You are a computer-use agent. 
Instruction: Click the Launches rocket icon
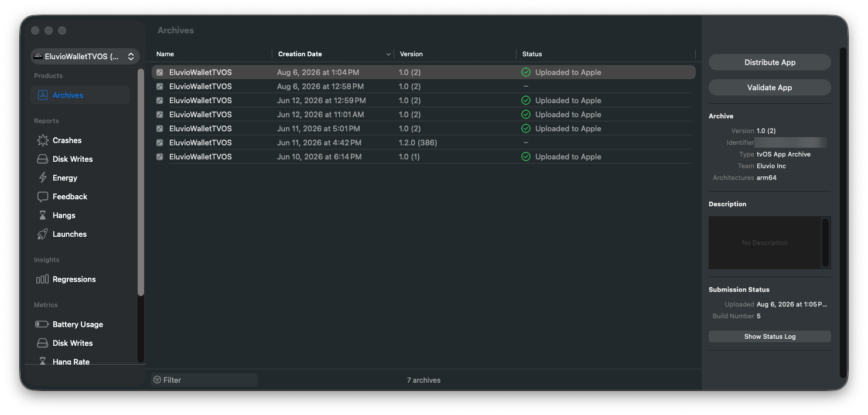click(x=42, y=234)
